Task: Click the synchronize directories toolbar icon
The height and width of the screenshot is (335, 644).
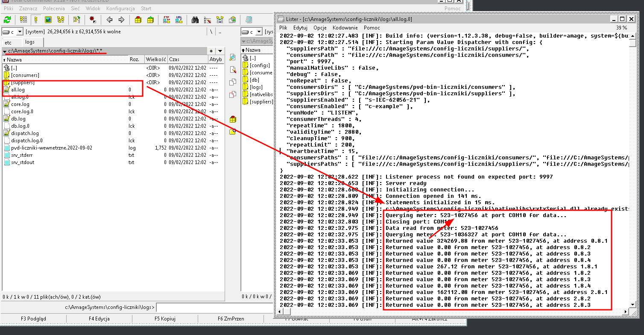Action: coord(220,20)
